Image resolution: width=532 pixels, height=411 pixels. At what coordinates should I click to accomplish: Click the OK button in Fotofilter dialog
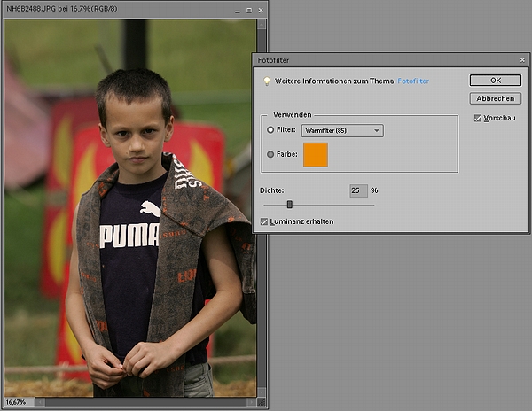point(496,81)
